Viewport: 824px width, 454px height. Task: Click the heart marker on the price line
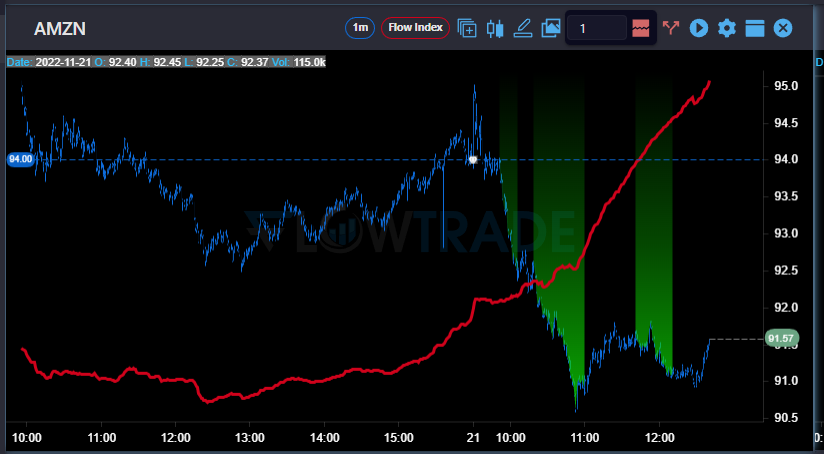click(473, 160)
